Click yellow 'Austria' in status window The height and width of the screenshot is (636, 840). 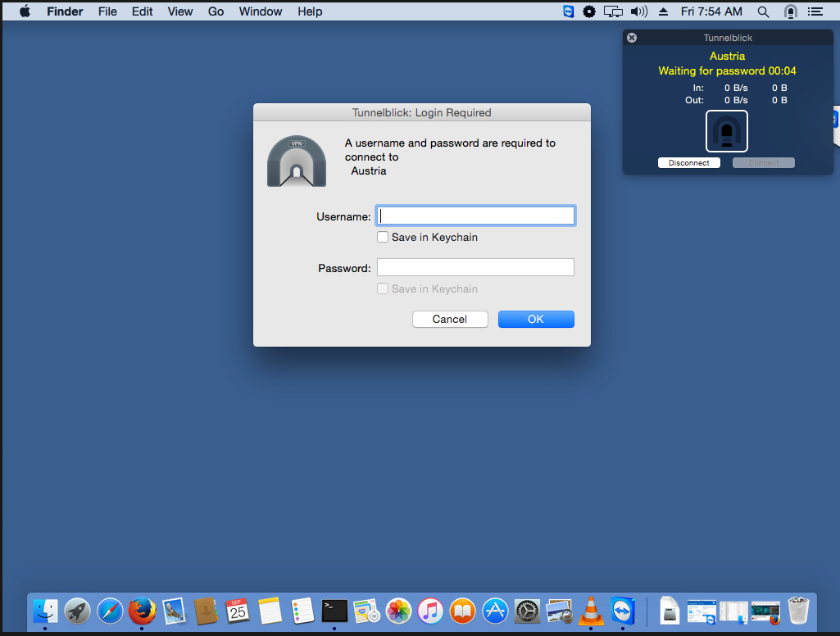(x=727, y=56)
